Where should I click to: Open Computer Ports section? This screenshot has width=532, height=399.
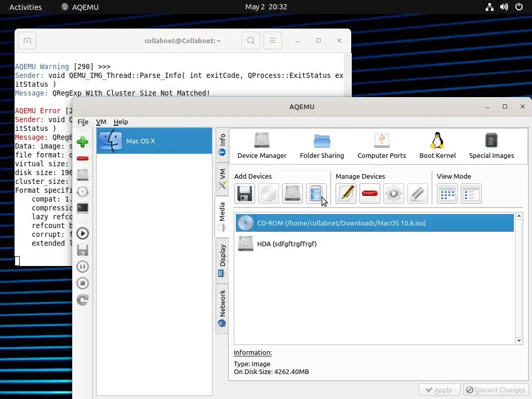click(381, 146)
